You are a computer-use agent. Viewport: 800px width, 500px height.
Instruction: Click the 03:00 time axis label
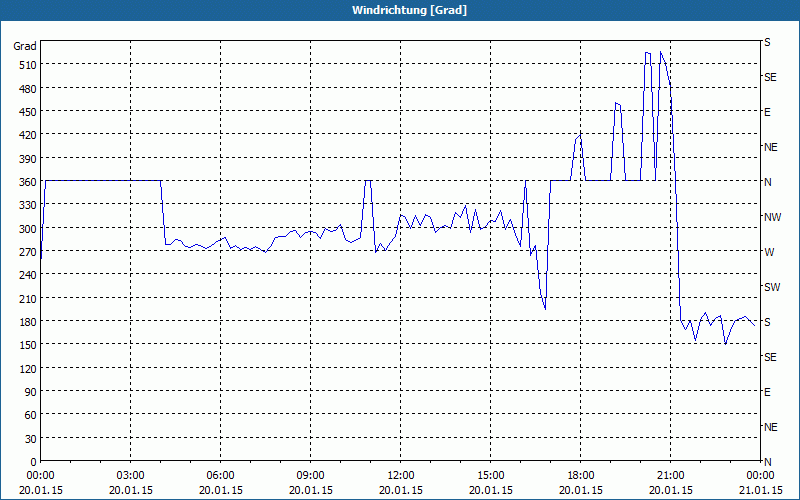[x=130, y=476]
